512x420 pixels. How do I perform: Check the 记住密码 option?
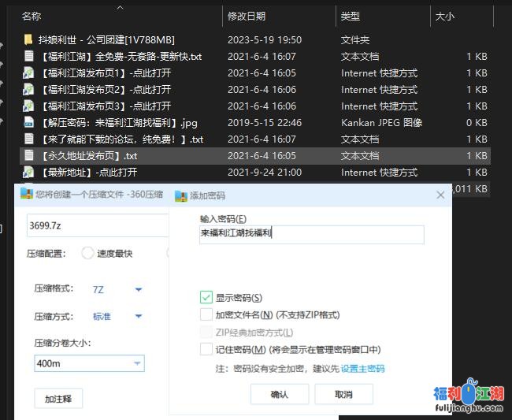pos(206,349)
